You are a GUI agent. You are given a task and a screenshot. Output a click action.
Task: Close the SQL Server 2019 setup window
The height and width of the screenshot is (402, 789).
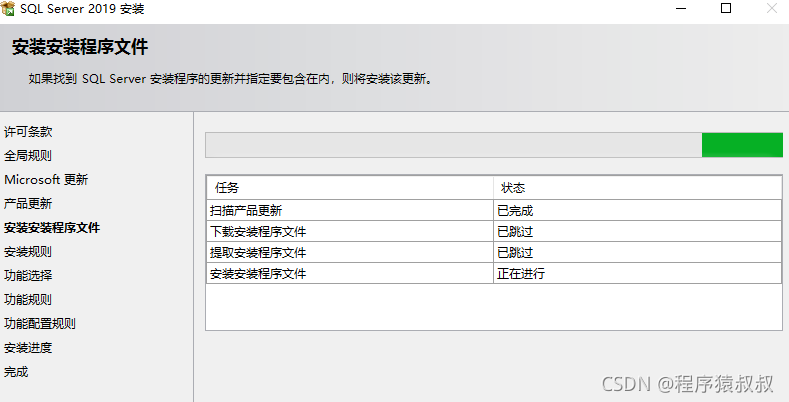click(x=772, y=8)
